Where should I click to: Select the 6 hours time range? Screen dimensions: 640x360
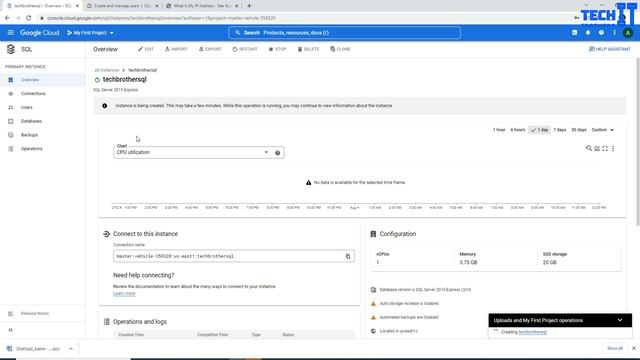(x=518, y=130)
